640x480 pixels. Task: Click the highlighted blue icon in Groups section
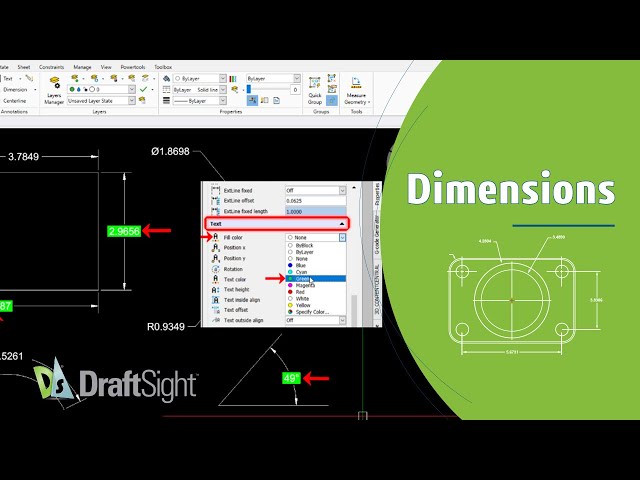(332, 100)
